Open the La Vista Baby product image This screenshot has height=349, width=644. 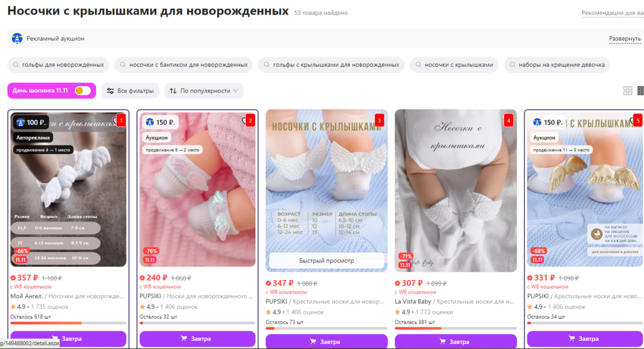click(456, 190)
